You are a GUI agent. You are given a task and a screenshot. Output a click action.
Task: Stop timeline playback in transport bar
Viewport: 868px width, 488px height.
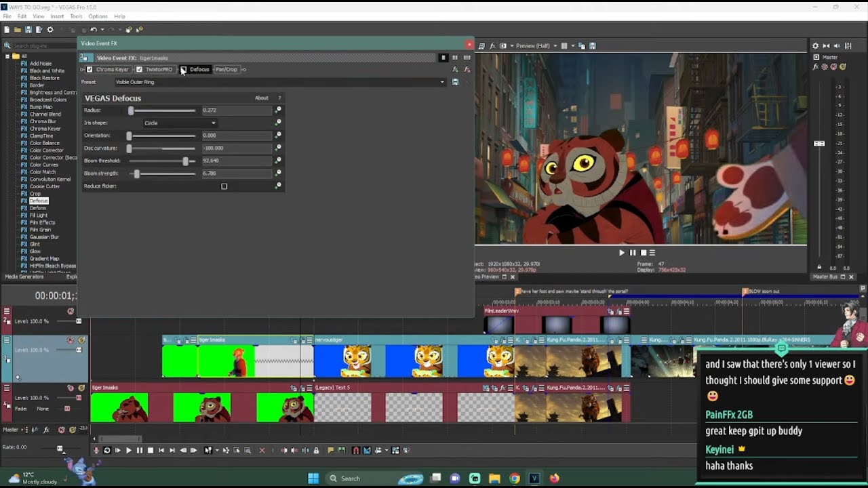(151, 451)
